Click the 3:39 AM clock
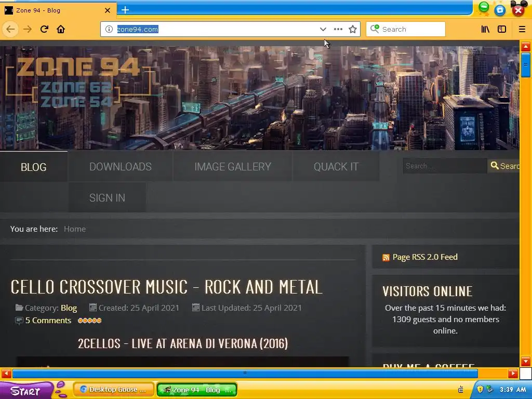This screenshot has width=532, height=399. [x=513, y=389]
